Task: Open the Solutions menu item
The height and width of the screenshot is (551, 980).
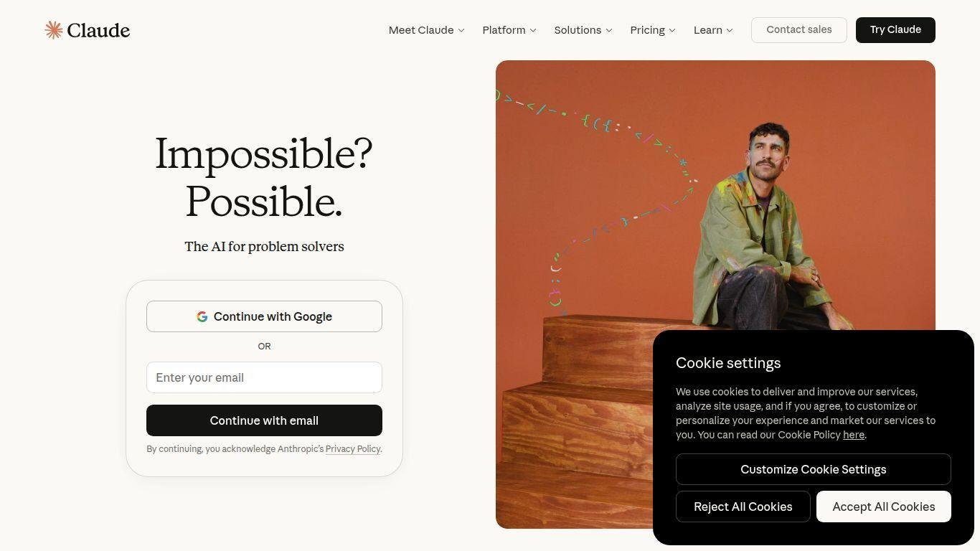Action: 583,30
